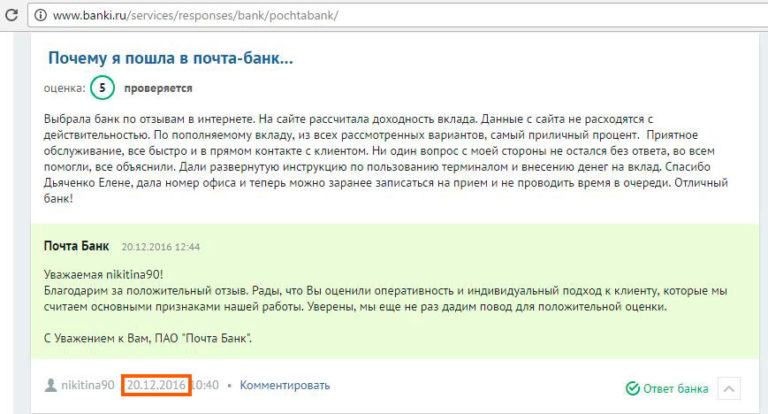Click review sentence starting 'Выбрала банк по отзывам'
The height and width of the screenshot is (414, 768).
coord(149,119)
